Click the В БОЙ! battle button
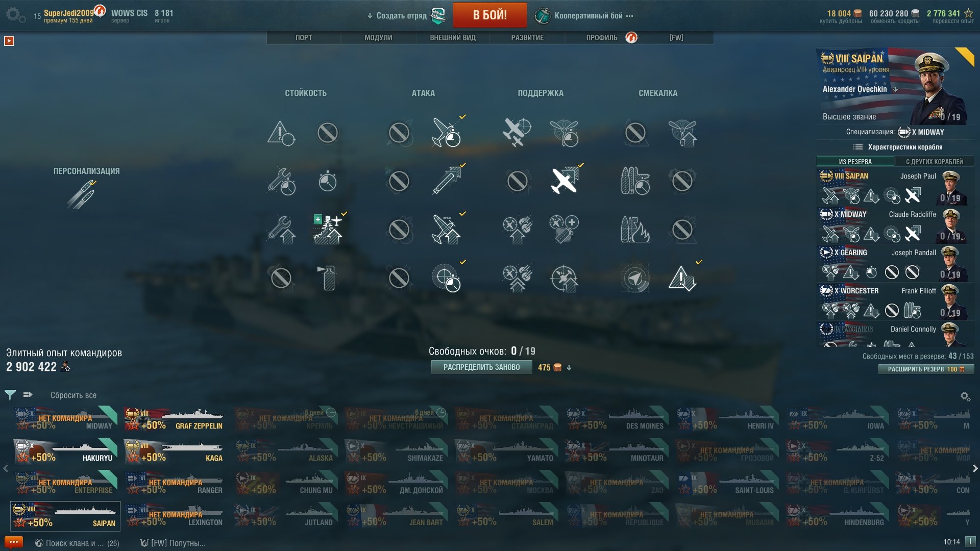Viewport: 980px width, 551px height. tap(489, 15)
